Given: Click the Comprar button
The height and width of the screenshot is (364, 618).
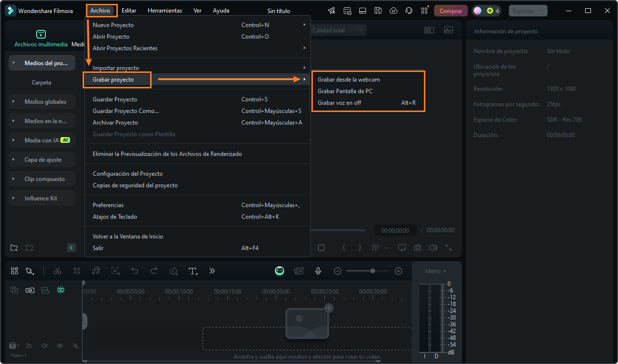Looking at the screenshot, I should tap(451, 11).
